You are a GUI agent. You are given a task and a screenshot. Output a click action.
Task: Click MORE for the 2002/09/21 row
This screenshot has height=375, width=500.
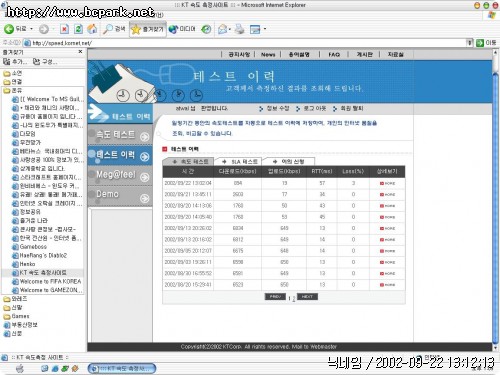(387, 195)
